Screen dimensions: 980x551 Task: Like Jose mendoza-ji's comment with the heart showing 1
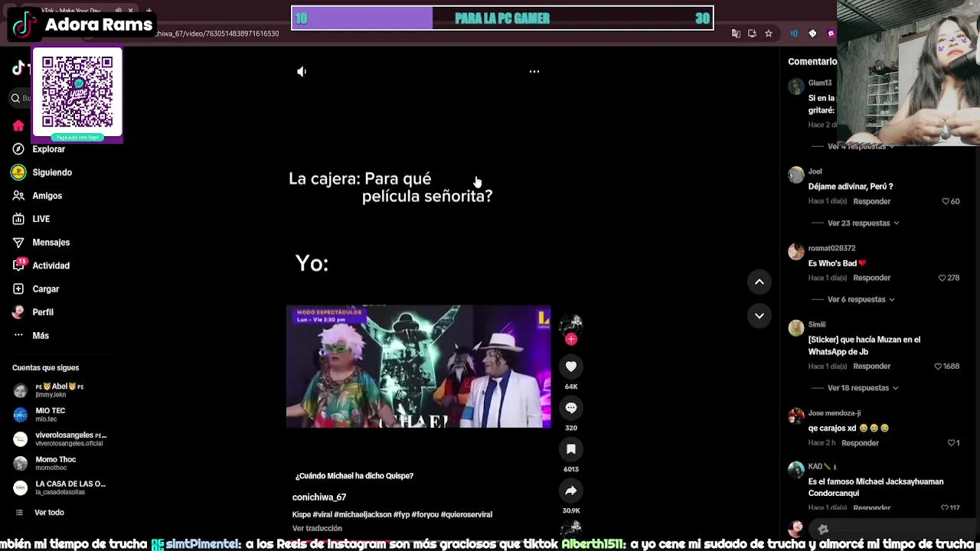[x=950, y=443]
